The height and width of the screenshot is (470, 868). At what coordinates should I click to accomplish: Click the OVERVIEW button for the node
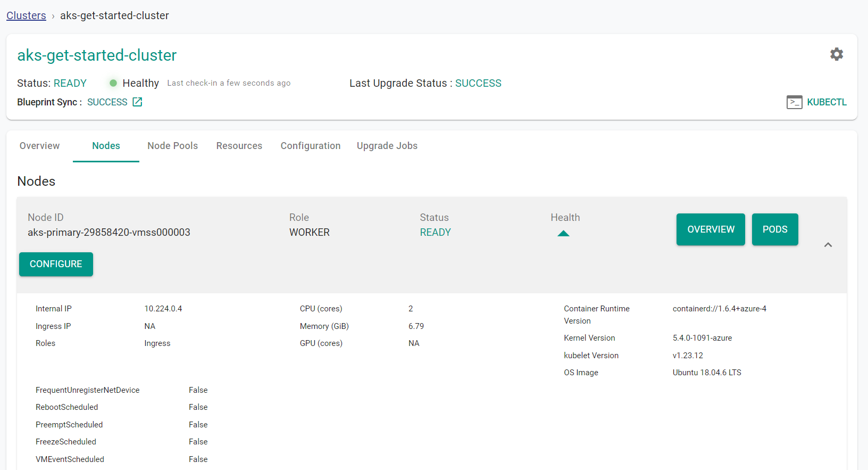coord(711,229)
